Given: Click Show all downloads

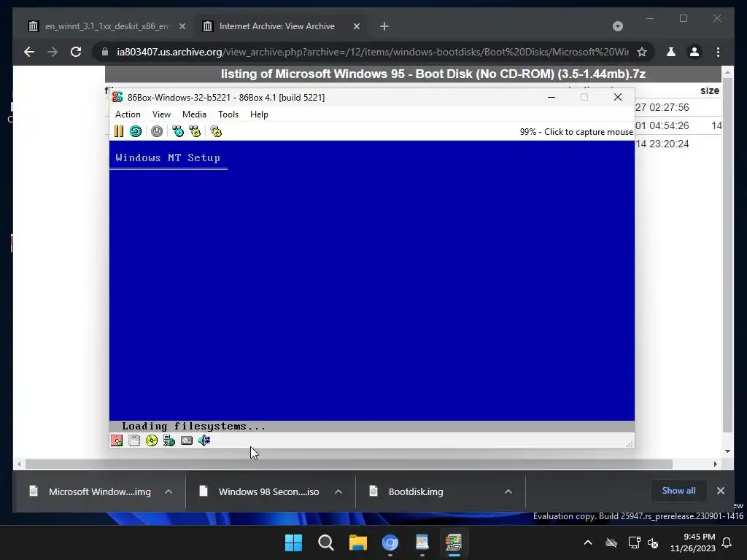Looking at the screenshot, I should pyautogui.click(x=678, y=491).
